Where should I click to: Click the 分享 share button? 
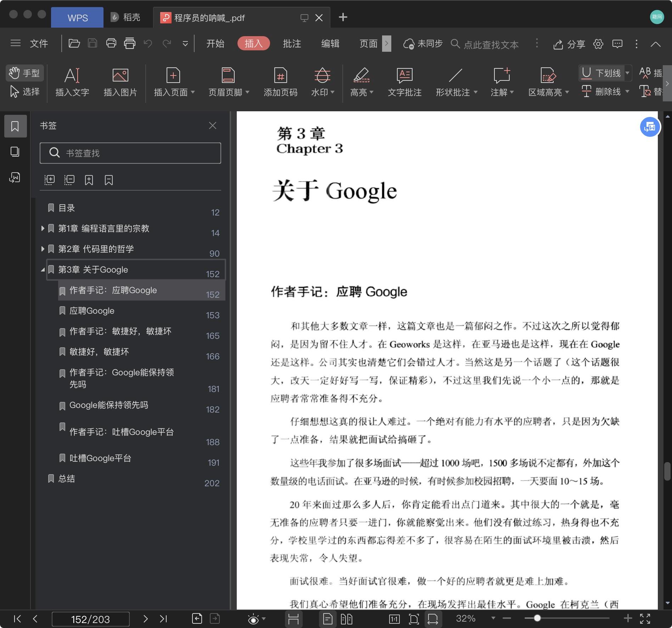569,44
